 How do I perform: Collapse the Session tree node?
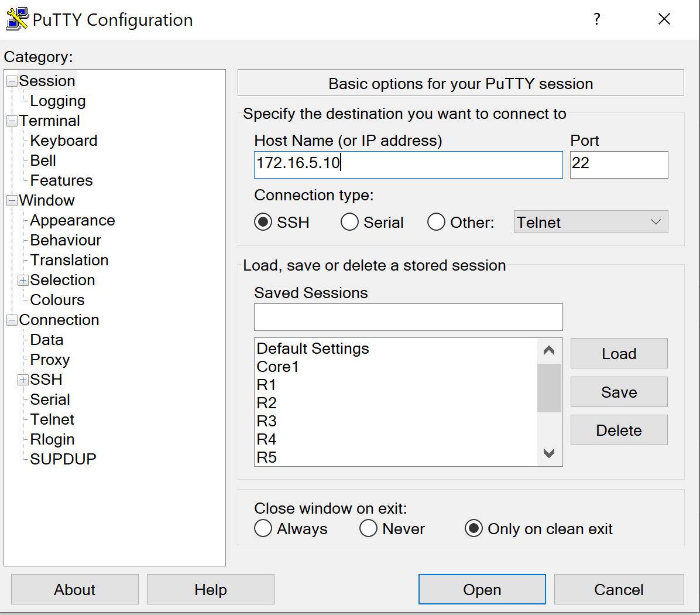point(12,81)
